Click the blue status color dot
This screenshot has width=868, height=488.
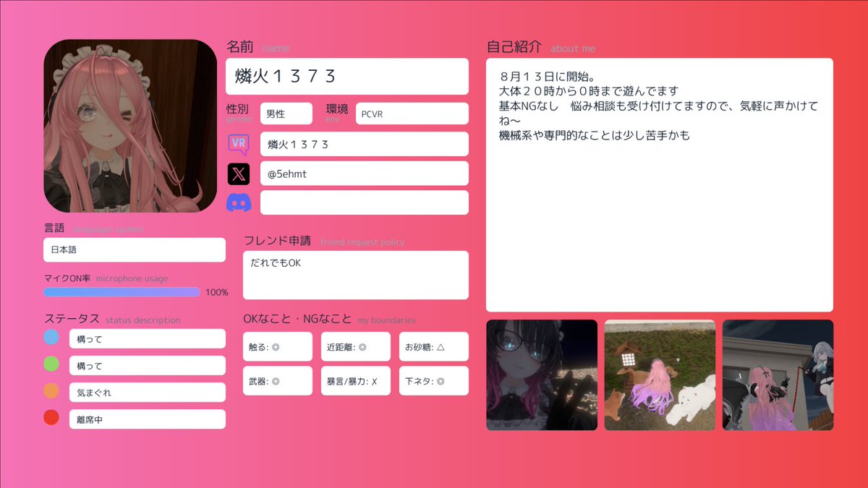coord(51,337)
